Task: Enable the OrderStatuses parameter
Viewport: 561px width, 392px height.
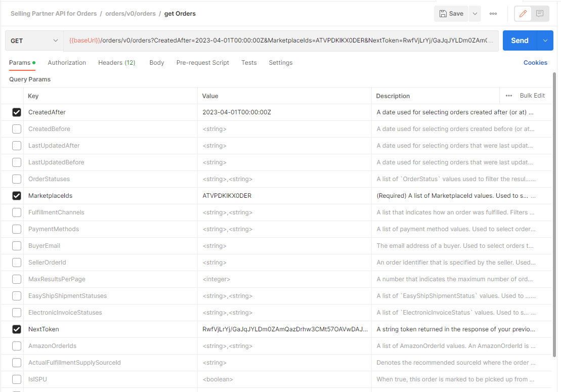Action: 16,179
